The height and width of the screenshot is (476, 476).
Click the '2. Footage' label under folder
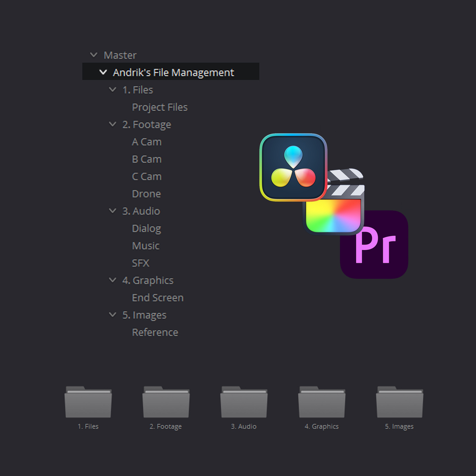[x=166, y=427]
